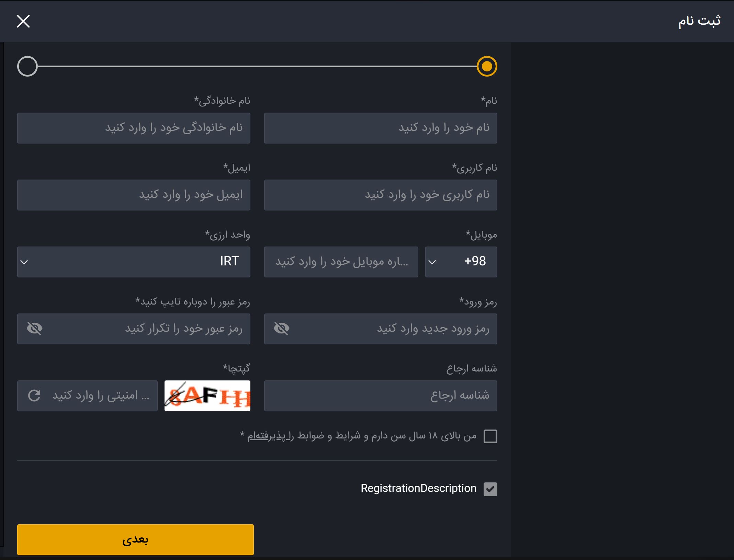Open the IRT currency dropdown

[134, 262]
